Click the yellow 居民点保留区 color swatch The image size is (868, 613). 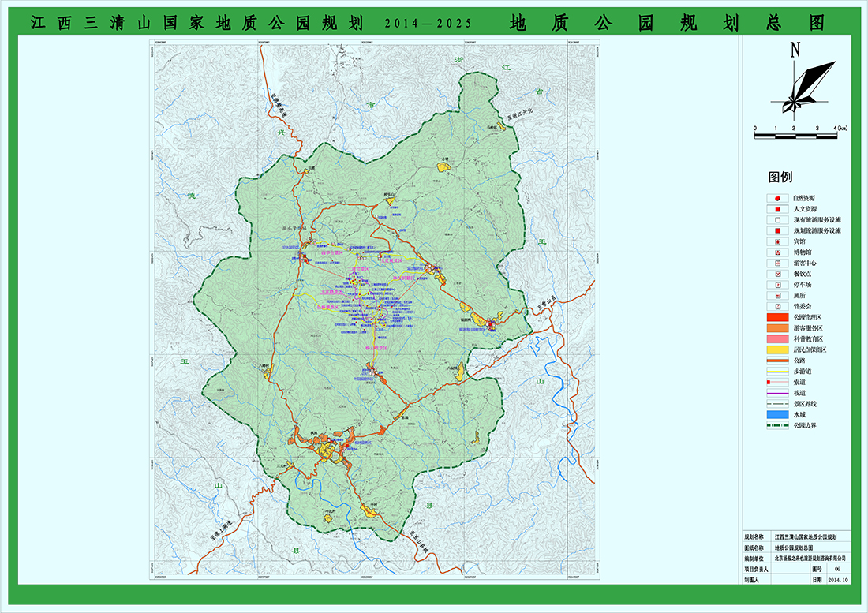coord(777,349)
